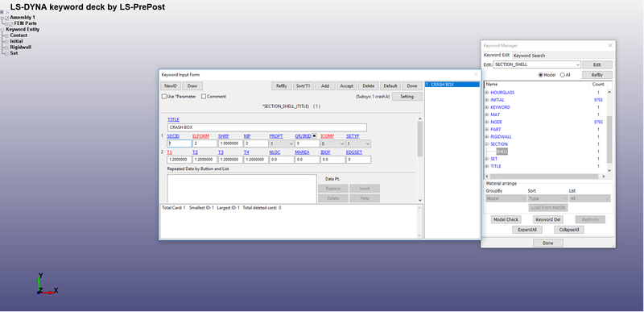Run Model Check

(x=506, y=219)
